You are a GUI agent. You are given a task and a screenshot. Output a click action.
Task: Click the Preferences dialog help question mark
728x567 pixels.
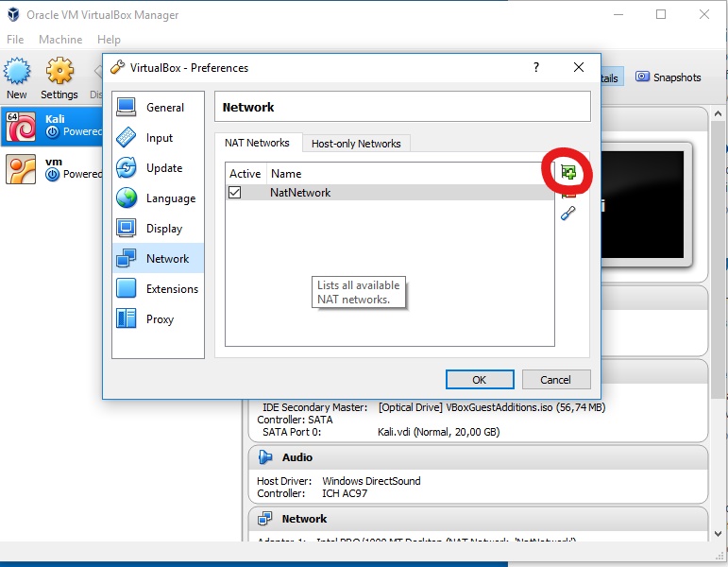click(536, 67)
